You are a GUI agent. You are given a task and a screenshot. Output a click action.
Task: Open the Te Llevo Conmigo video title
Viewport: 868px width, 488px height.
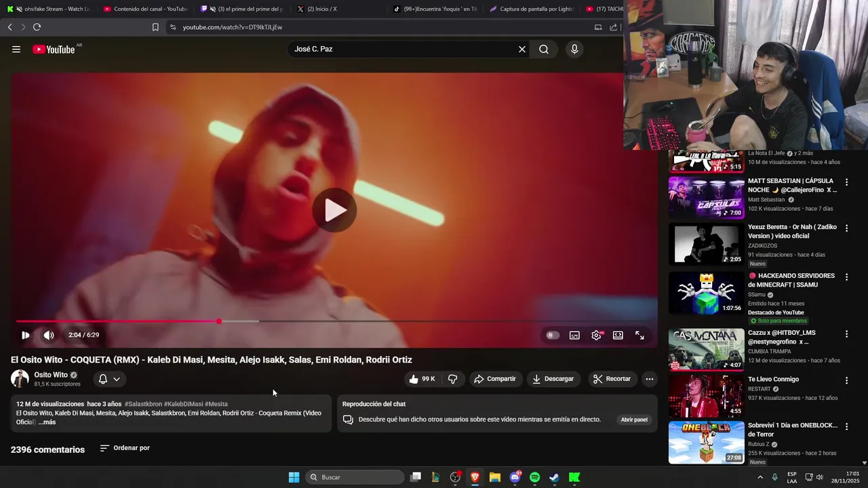coord(773,380)
